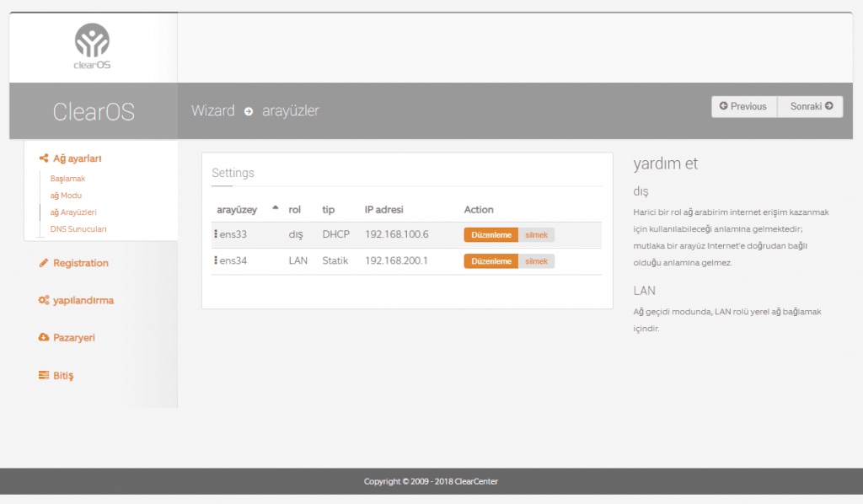The image size is (863, 504).
Task: Click the vertical dots icon next to ens33
Action: pyautogui.click(x=216, y=233)
